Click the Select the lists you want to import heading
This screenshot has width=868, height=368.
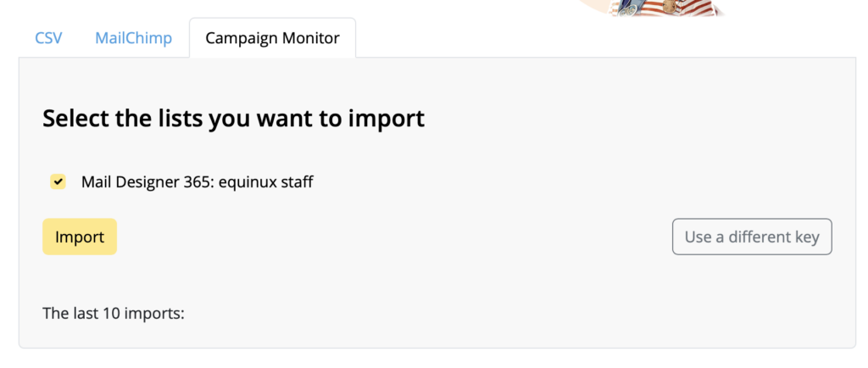(x=234, y=119)
